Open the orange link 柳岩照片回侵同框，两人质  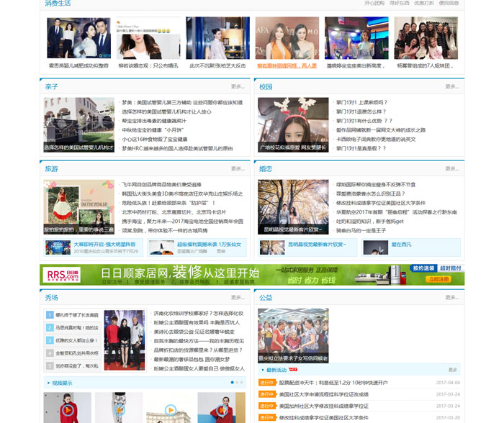[287, 65]
